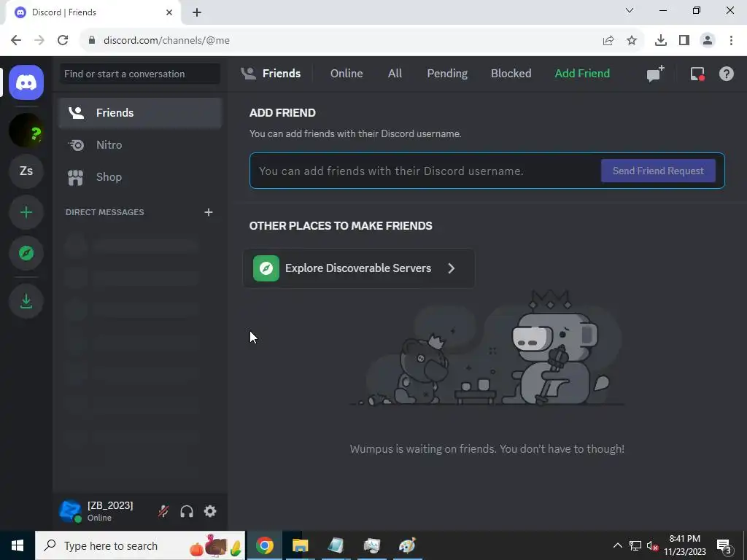The image size is (747, 560).
Task: Open the Nitro page
Action: pos(140,145)
